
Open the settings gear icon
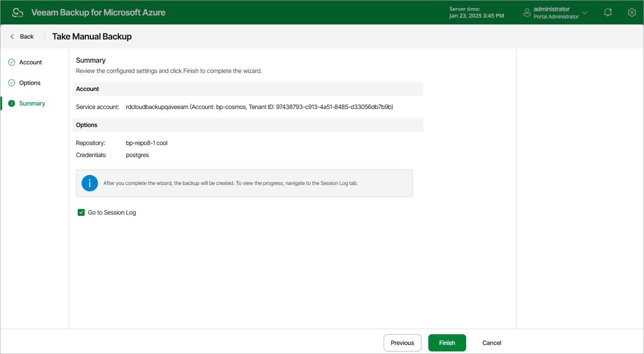632,12
